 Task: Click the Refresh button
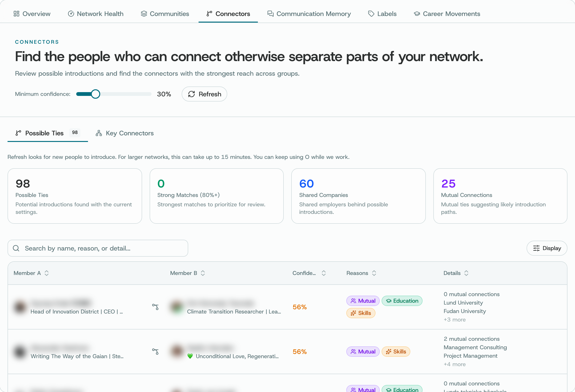click(x=204, y=94)
